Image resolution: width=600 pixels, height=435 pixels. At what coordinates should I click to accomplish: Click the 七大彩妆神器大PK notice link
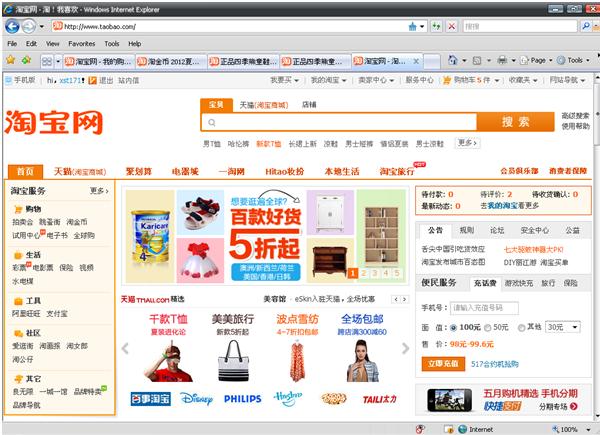(x=533, y=249)
